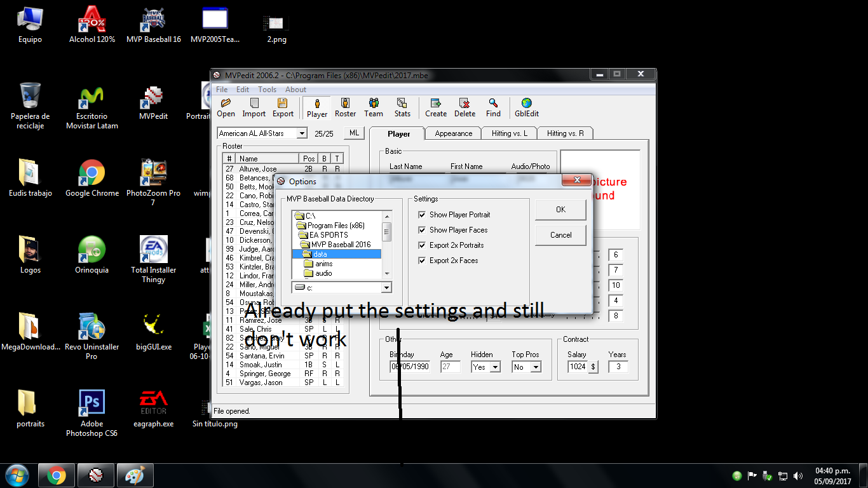Image resolution: width=868 pixels, height=488 pixels.
Task: Click the directory list scrollbar down arrow
Action: (386, 273)
